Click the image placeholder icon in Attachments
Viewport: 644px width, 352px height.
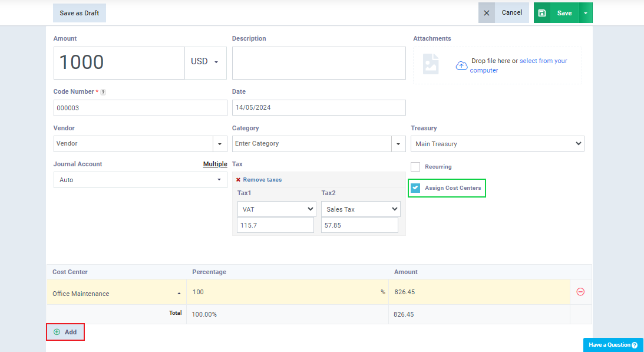click(x=431, y=64)
